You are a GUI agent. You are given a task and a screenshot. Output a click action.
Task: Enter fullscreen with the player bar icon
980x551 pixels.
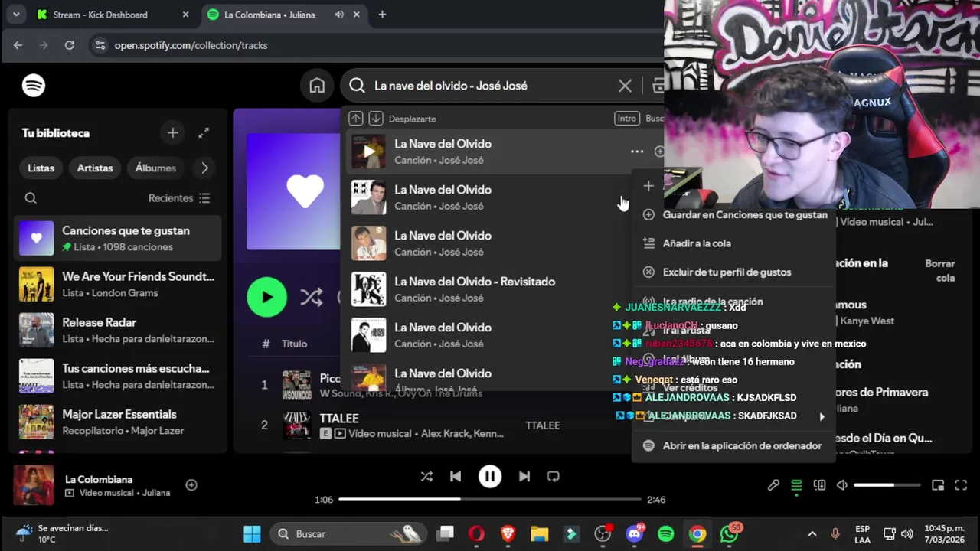961,485
